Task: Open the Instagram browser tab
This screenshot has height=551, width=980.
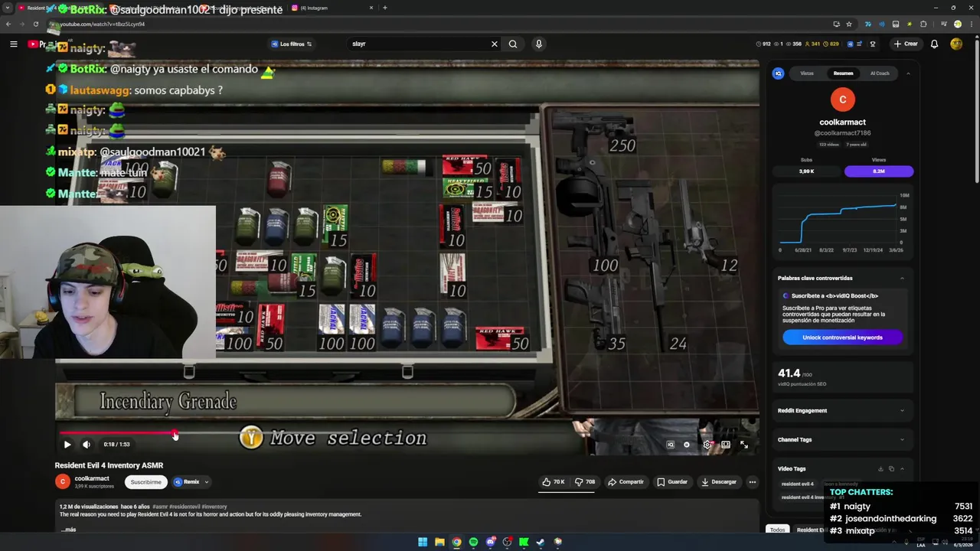Action: 329,8
